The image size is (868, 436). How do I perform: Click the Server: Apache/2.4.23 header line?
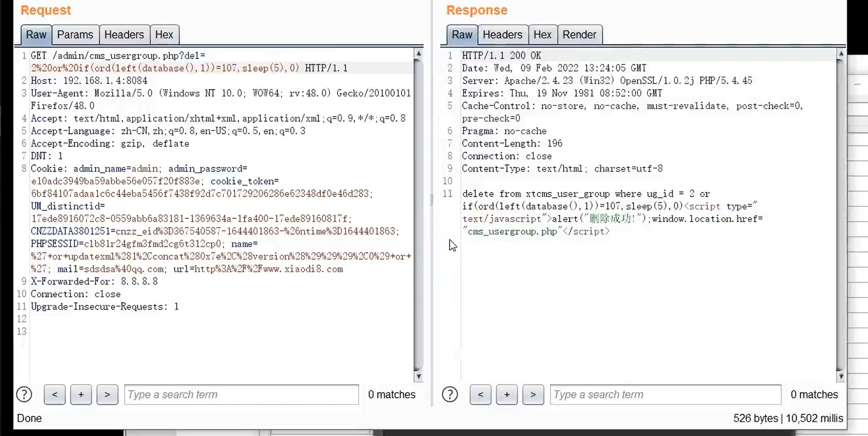(x=607, y=80)
